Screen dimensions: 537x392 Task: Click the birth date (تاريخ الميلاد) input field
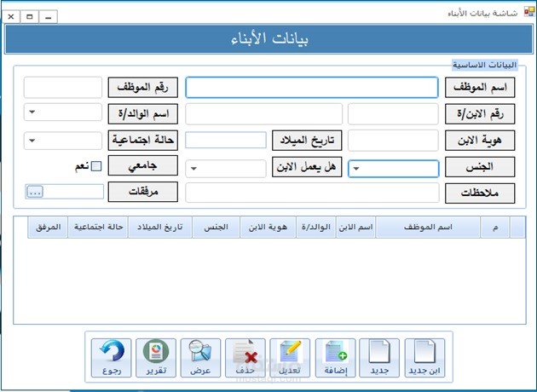coord(226,140)
